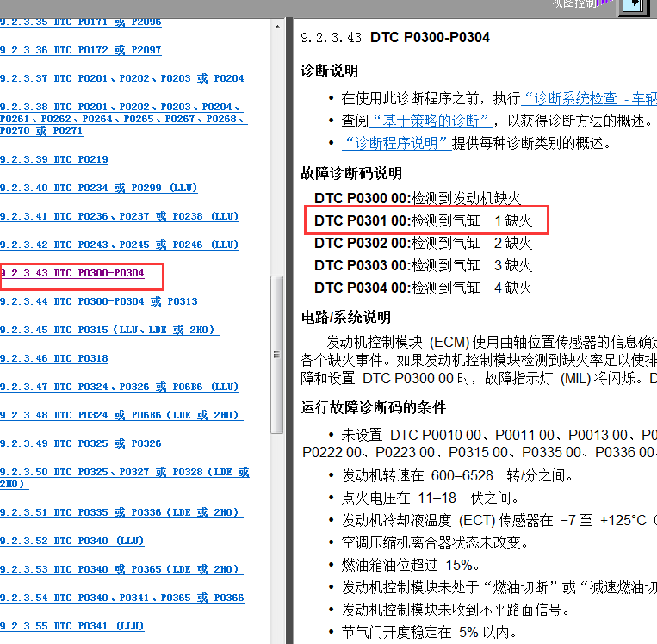This screenshot has width=657, height=644.
Task: Click the contents pane scrollbar thumb
Action: click(277, 355)
